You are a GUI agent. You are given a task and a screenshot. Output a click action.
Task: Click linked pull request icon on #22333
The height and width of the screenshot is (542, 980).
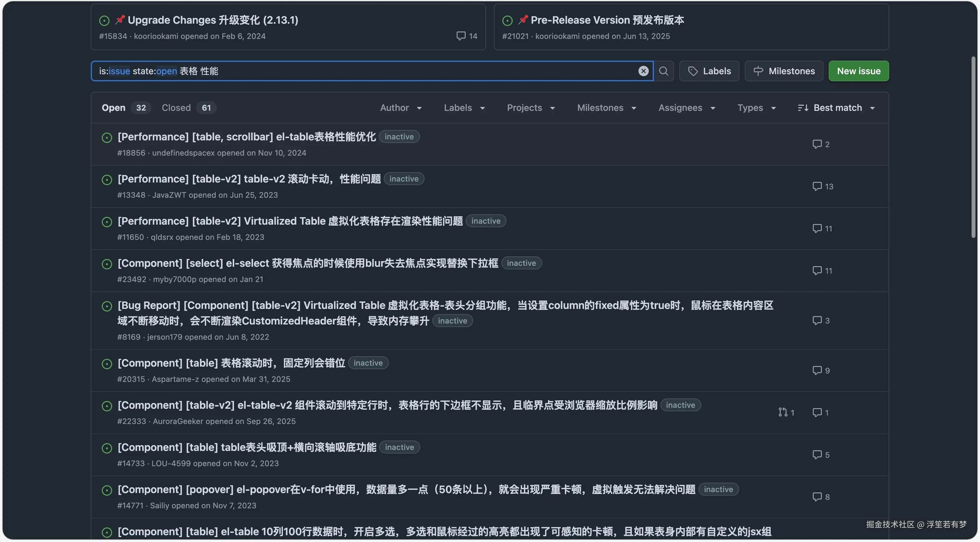(782, 412)
